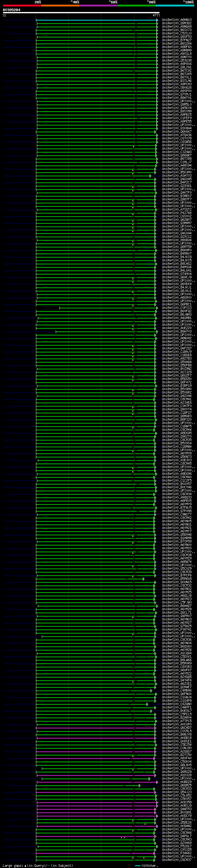197x868 pixels.
Task: Select UniRef100_Q6UZF7 label
Action: [x=177, y=375]
